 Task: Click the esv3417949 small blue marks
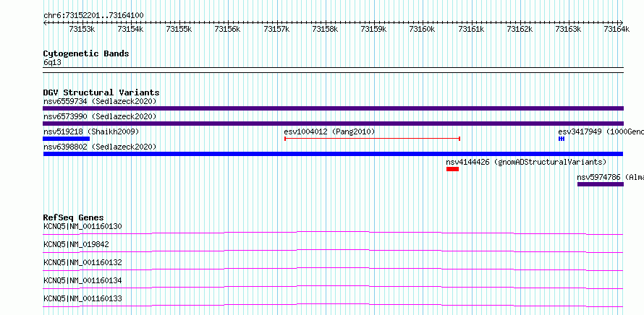pyautogui.click(x=562, y=139)
